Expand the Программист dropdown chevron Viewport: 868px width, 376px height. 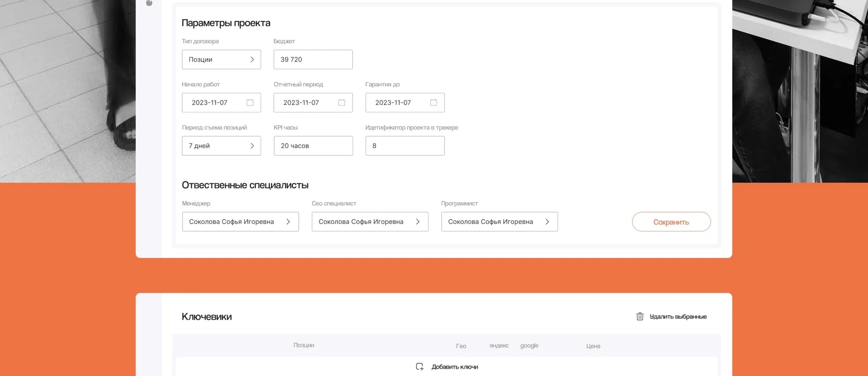(x=547, y=222)
